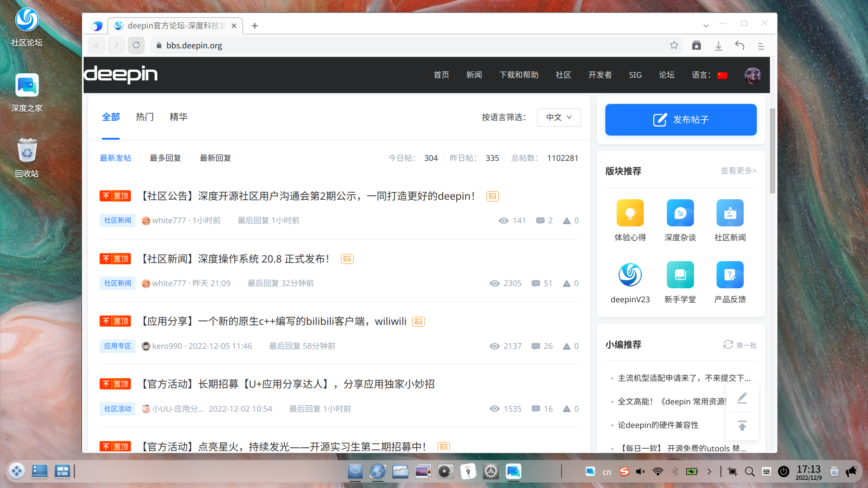Click the page vertical scrollbar
The image size is (868, 488).
[773, 150]
